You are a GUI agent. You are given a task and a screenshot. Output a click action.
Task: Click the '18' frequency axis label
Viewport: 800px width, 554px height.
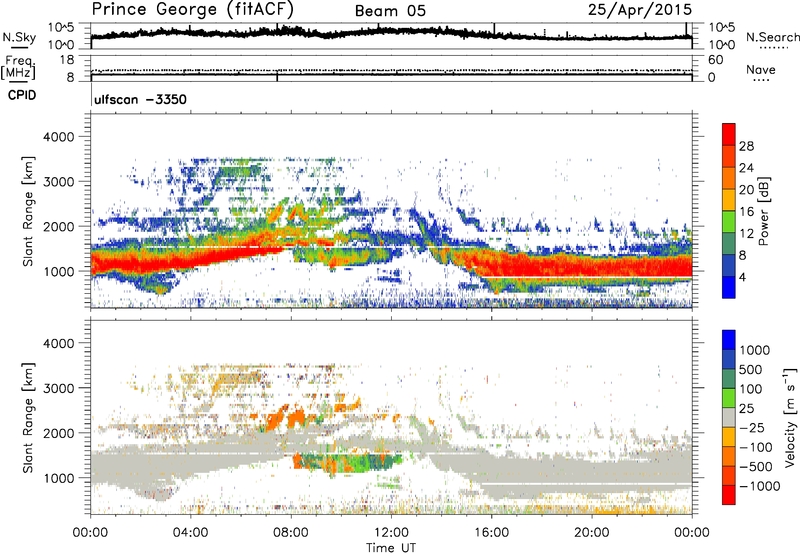pyautogui.click(x=67, y=60)
